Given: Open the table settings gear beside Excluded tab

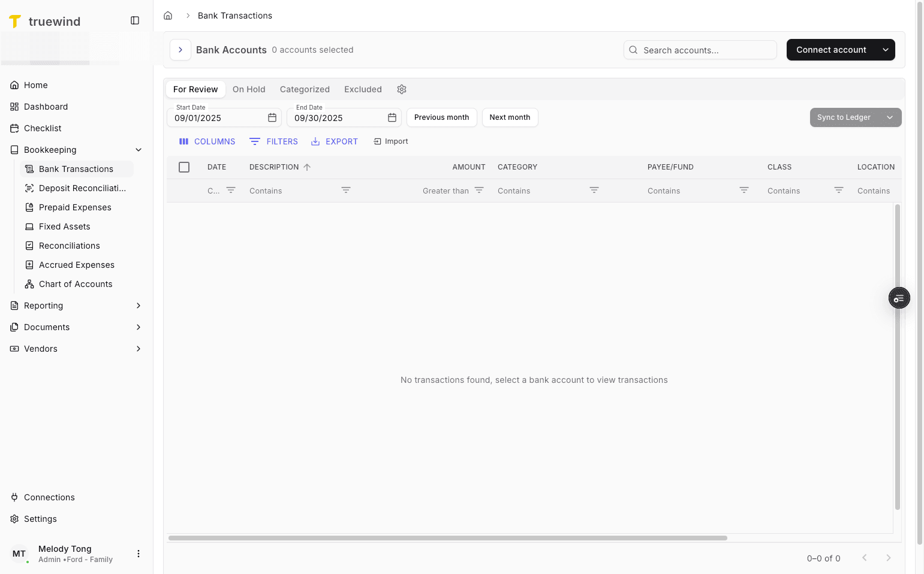Looking at the screenshot, I should pyautogui.click(x=401, y=89).
